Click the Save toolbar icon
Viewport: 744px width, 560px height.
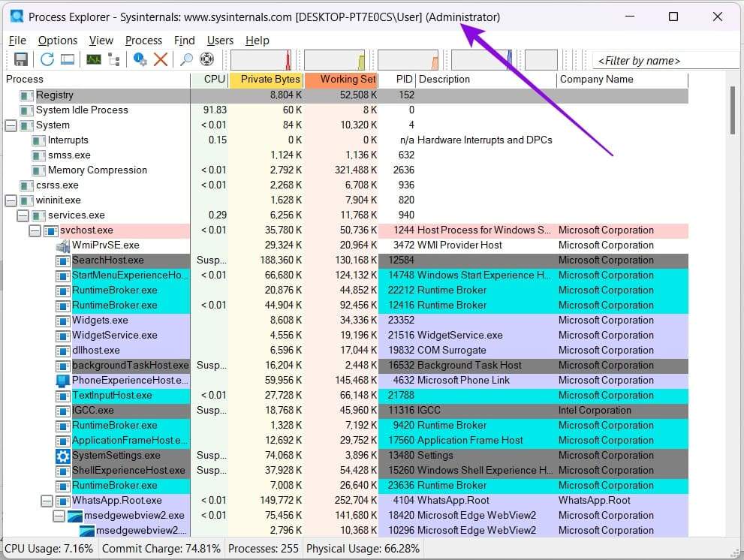[x=21, y=59]
